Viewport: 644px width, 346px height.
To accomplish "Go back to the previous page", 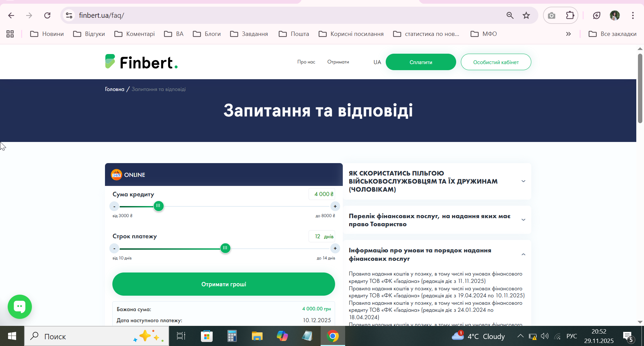I will (11, 15).
